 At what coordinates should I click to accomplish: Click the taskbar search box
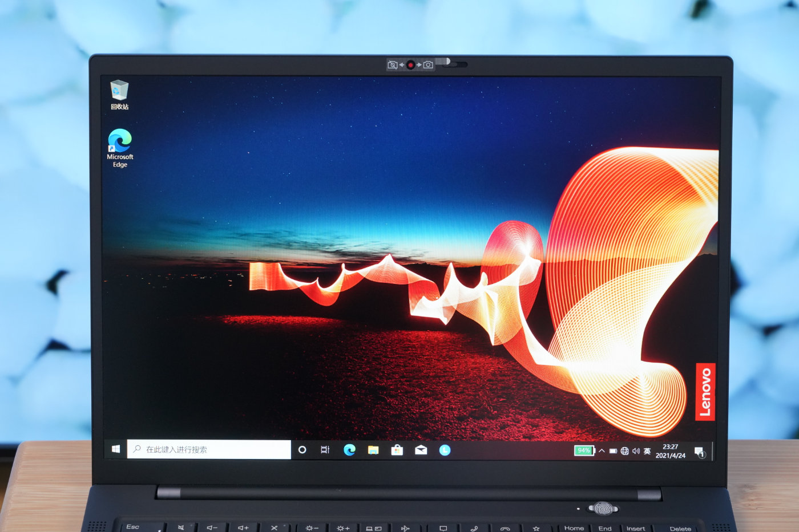(x=200, y=449)
